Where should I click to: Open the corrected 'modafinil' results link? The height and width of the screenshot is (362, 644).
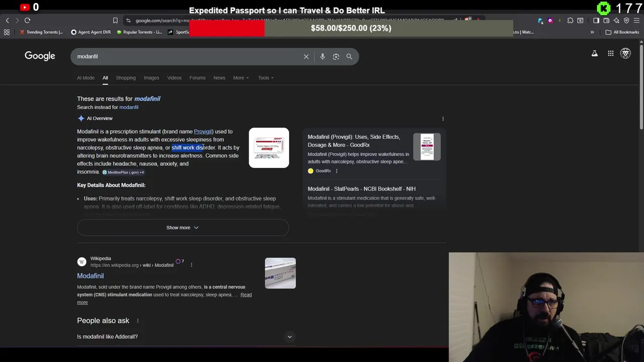point(147,99)
